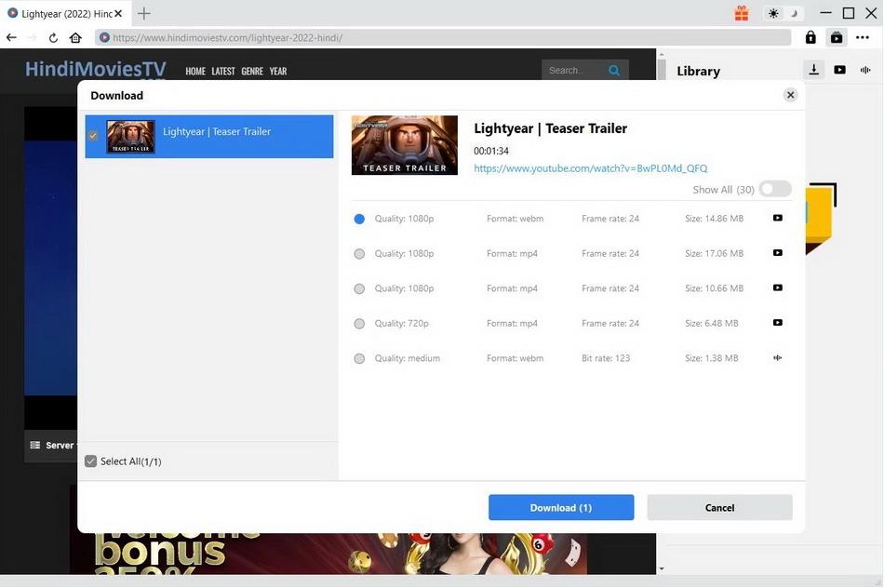Click the 00:01:34 duration text
Image resolution: width=884 pixels, height=588 pixels.
491,151
